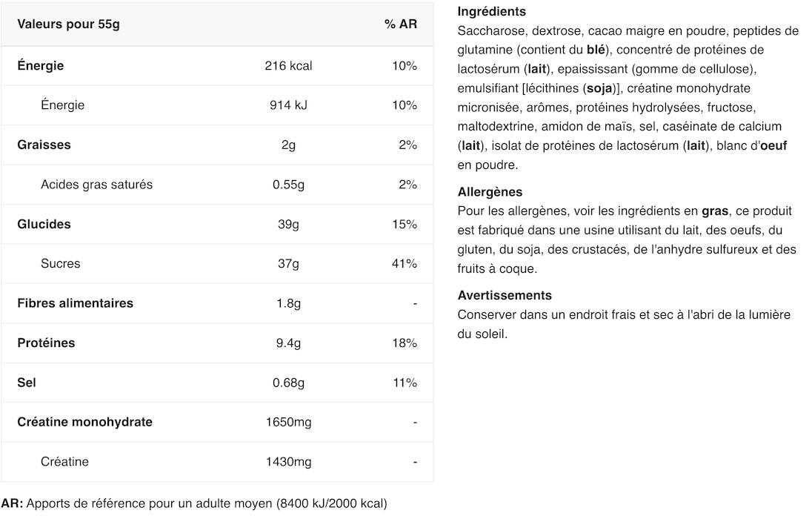
Task: Select the Créatine 1430mg value
Action: (x=288, y=462)
